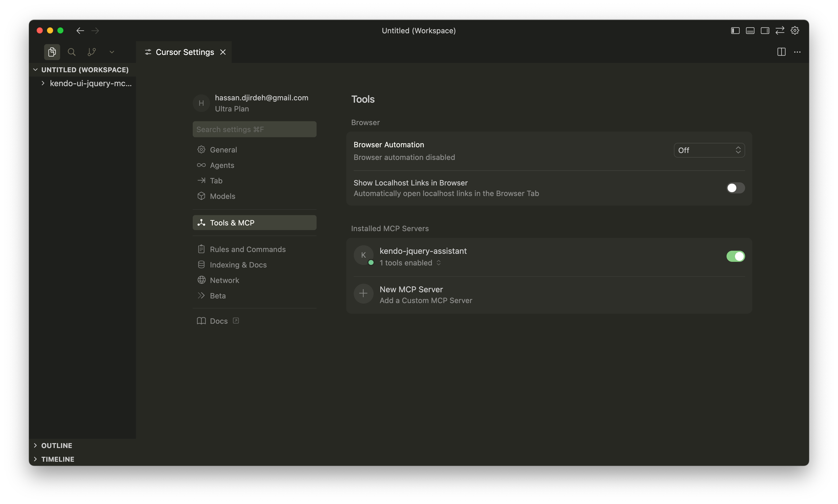Open the more actions ellipsis menu

click(x=797, y=52)
